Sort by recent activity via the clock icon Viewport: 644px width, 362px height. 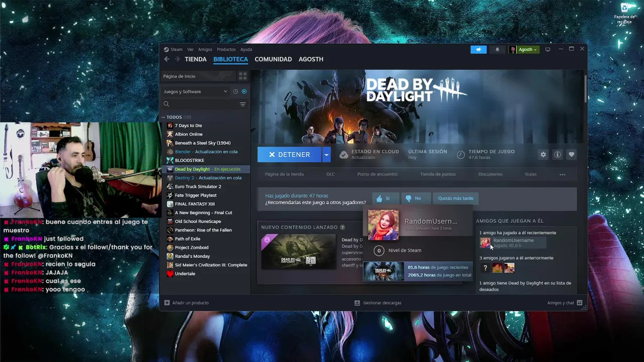(x=235, y=92)
